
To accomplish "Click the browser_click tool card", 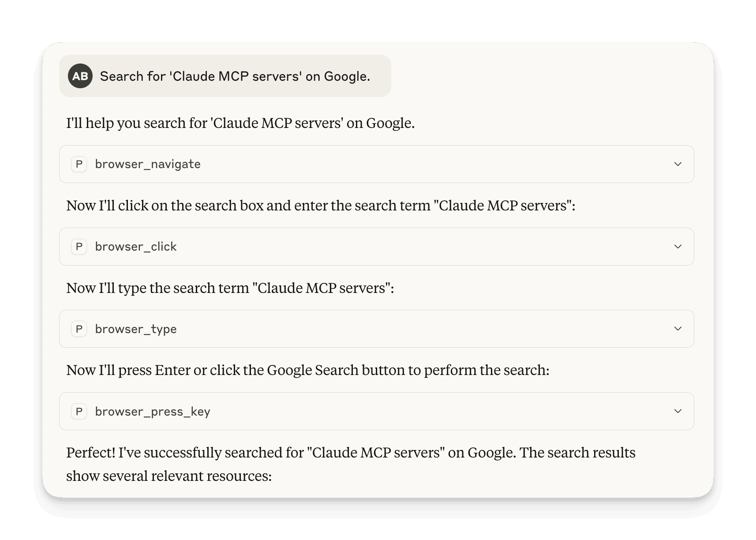I will click(x=376, y=247).
